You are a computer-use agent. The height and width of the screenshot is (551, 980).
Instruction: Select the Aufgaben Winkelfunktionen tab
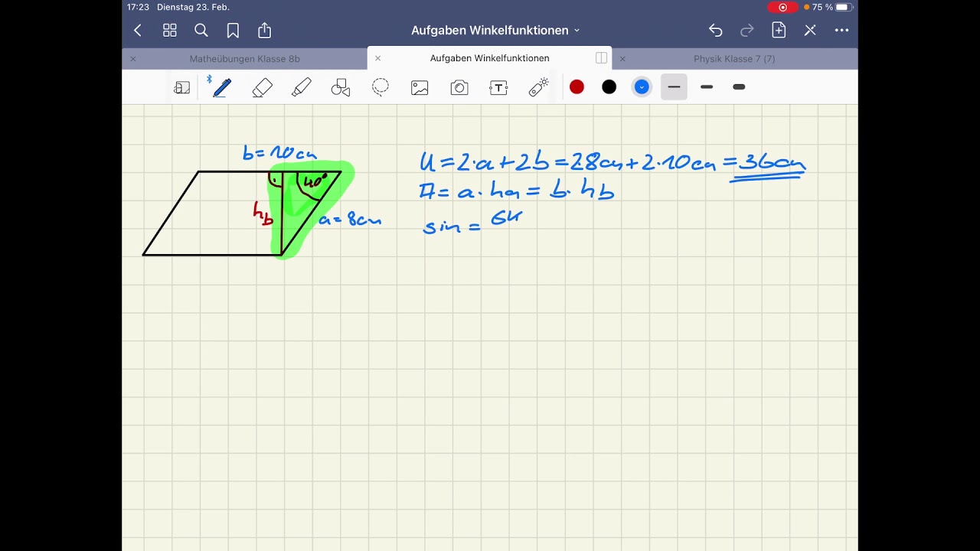point(489,59)
